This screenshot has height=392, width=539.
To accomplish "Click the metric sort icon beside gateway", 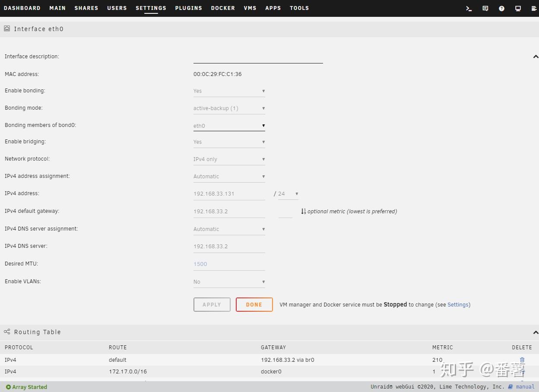I will coord(303,211).
